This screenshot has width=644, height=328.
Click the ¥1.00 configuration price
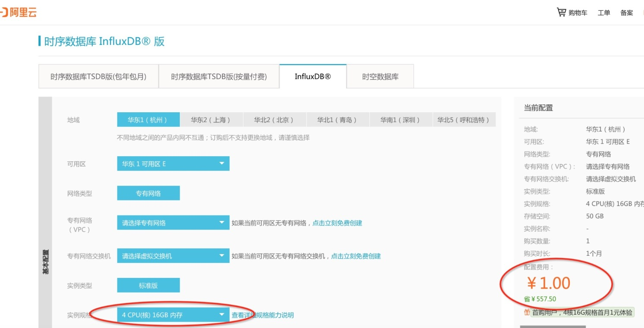[549, 283]
